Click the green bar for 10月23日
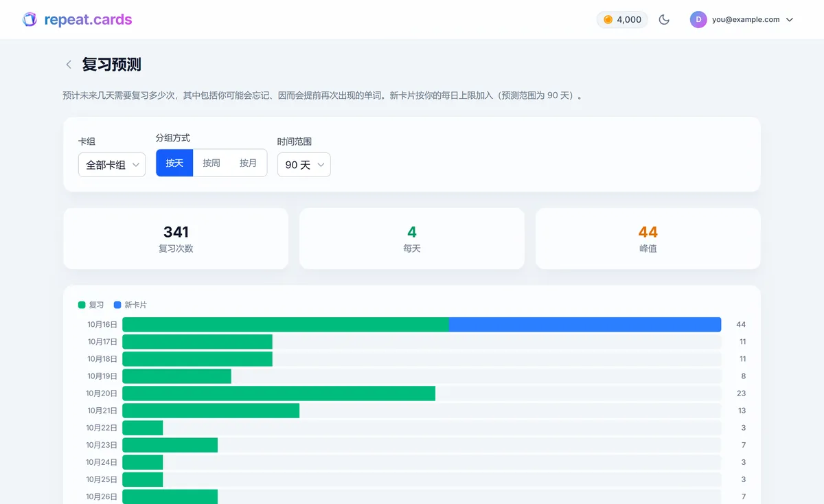824x504 pixels. click(x=170, y=445)
